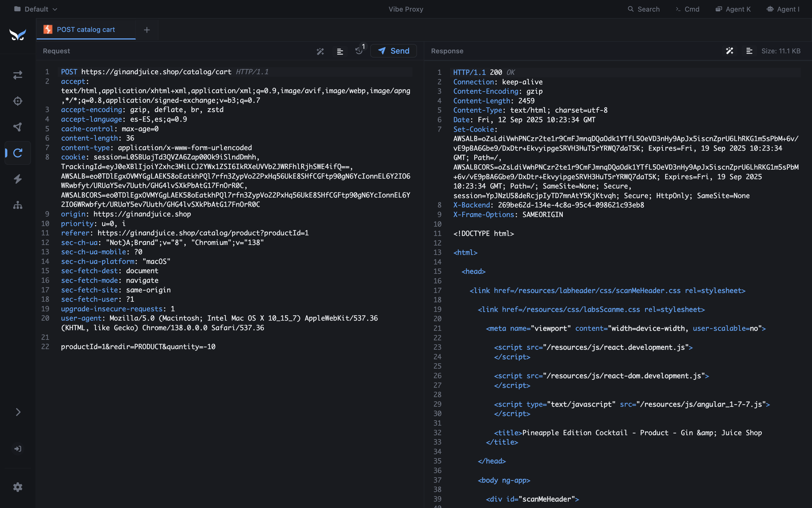Screen dimensions: 812x508
Task: Open the Default project dropdown
Action: [x=36, y=9]
